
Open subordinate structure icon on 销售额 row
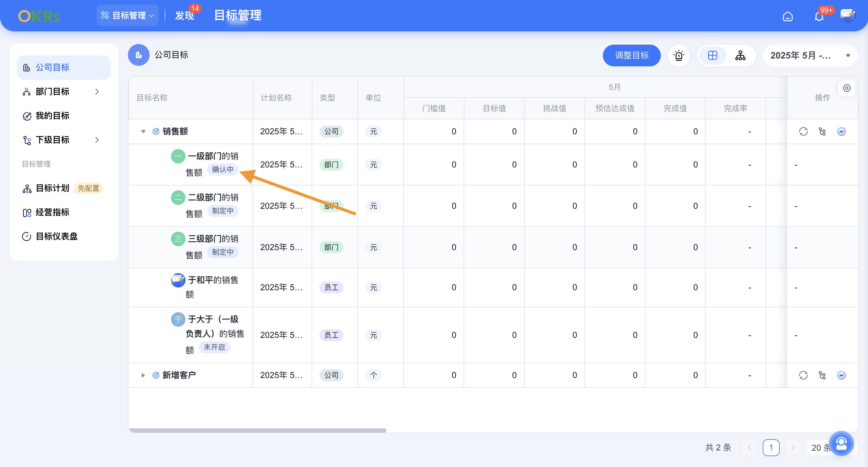click(822, 132)
